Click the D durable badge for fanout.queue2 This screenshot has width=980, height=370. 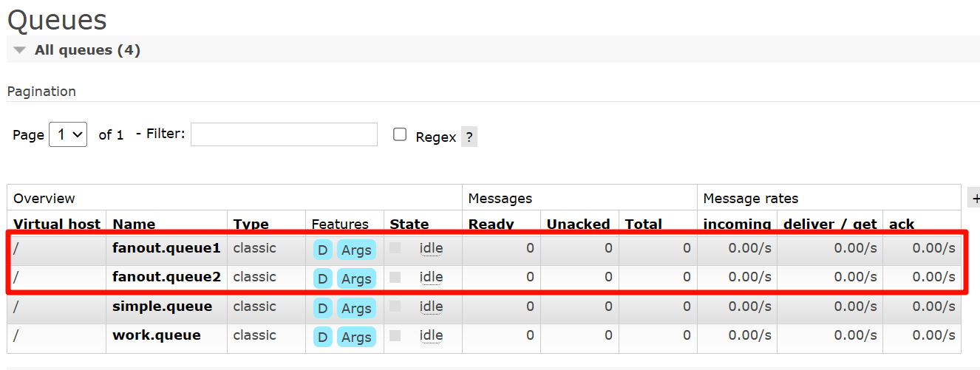tap(322, 278)
